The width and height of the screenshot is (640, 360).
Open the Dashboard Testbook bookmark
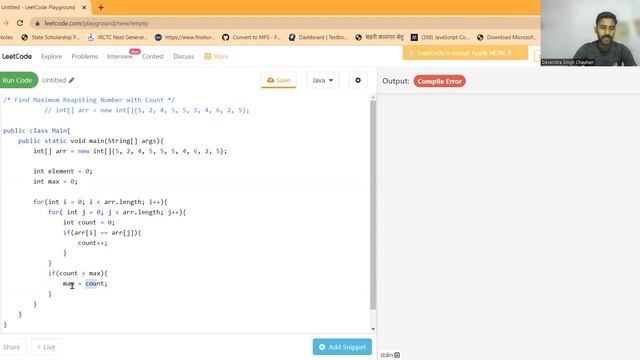point(318,37)
